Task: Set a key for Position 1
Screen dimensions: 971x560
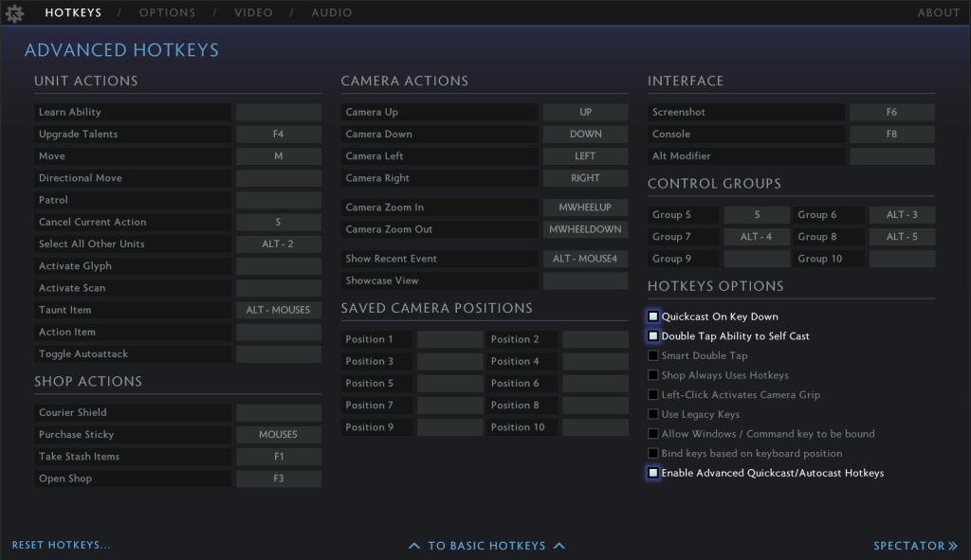Action: pyautogui.click(x=449, y=339)
